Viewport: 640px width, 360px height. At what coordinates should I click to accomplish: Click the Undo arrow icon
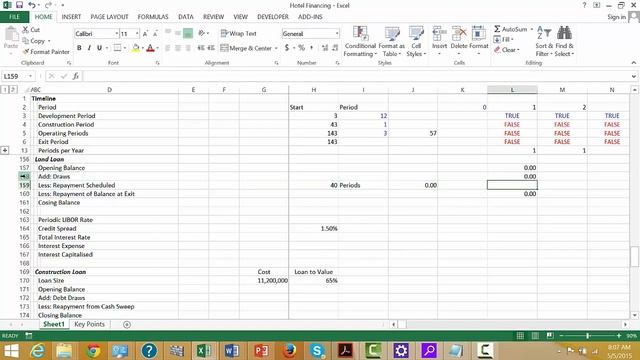pyautogui.click(x=32, y=5)
